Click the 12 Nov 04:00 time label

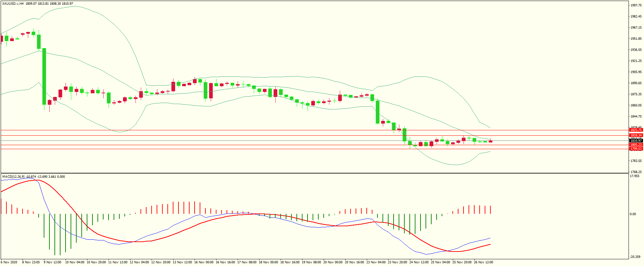[x=139, y=262]
